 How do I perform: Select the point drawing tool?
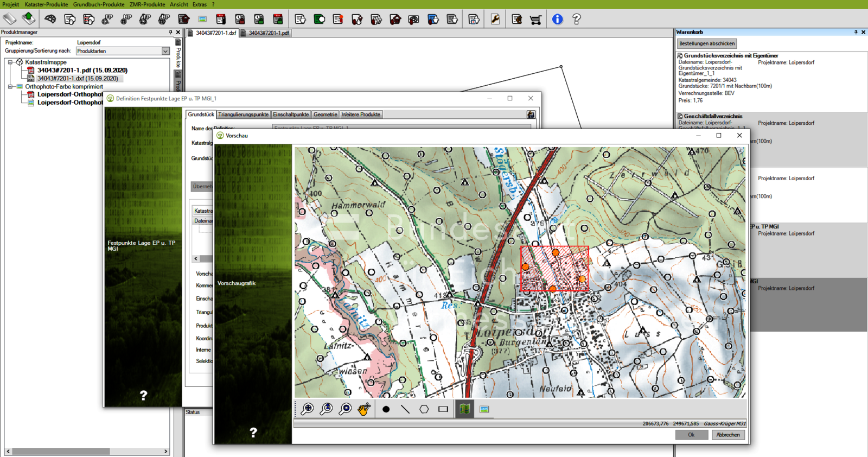point(386,409)
